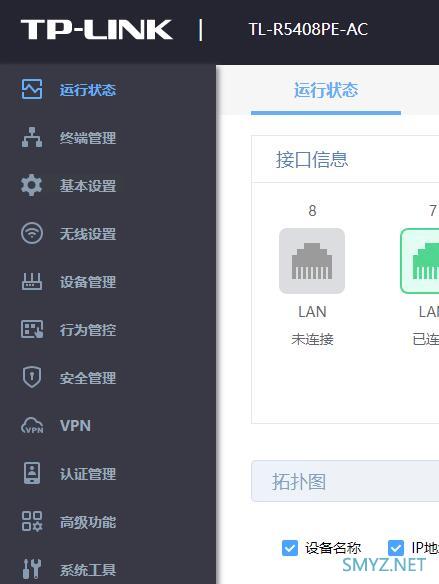Click the green port 7 LAN icon
The image size is (439, 584).
(x=420, y=261)
